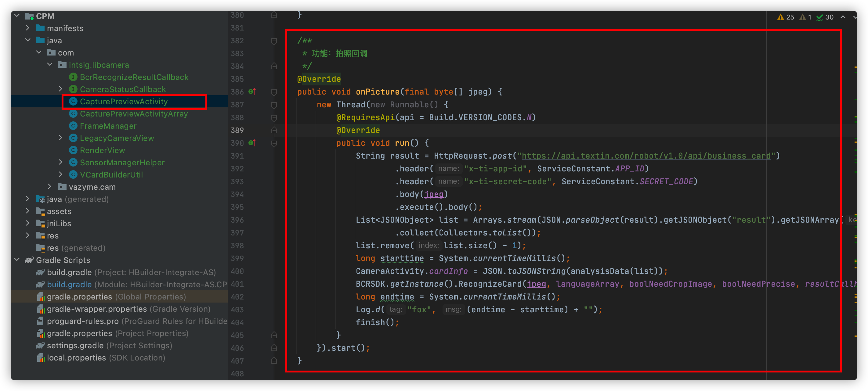Click SensorManagerHelper class icon
The height and width of the screenshot is (391, 868).
click(x=73, y=162)
